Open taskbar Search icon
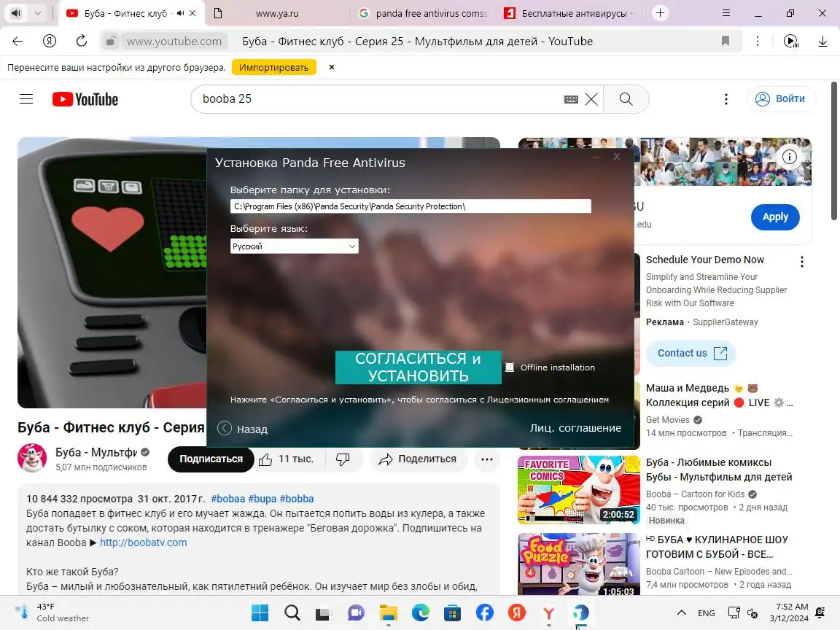 tap(292, 612)
